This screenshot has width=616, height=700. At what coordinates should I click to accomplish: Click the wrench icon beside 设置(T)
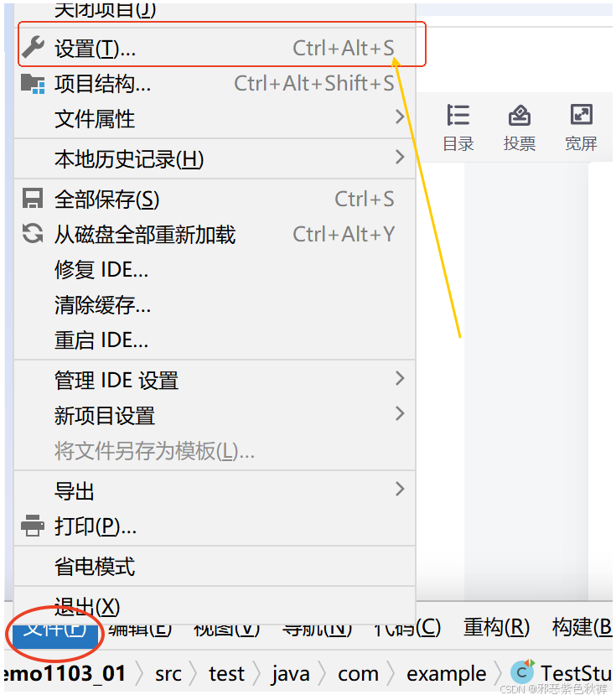click(x=33, y=47)
